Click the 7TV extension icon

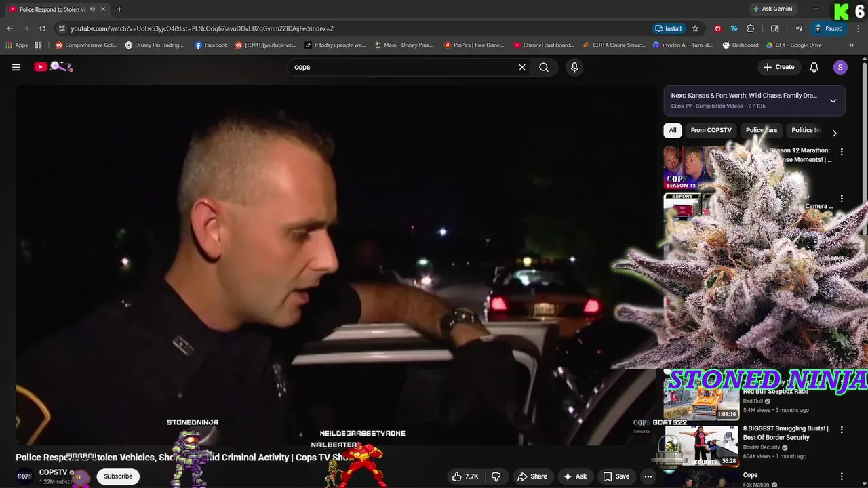734,28
